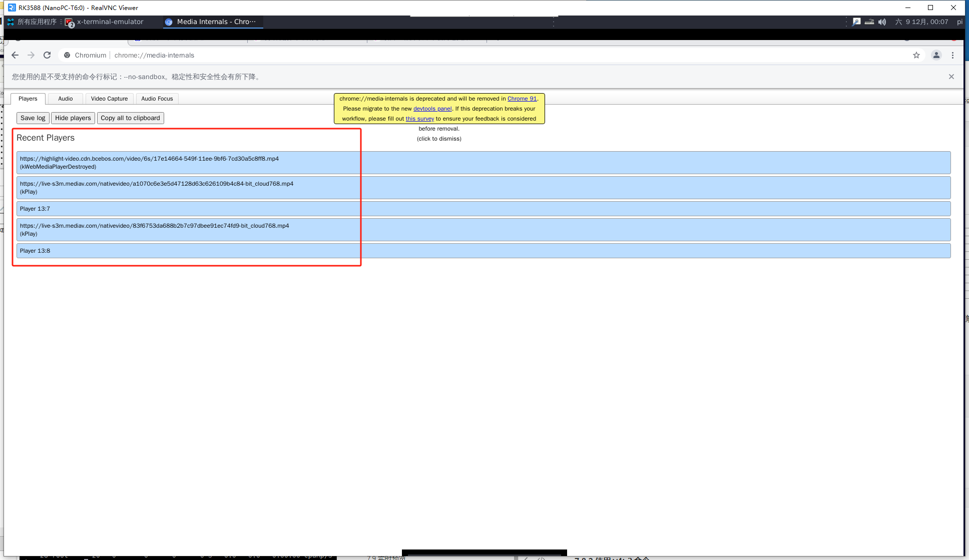Screen dimensions: 969x560
Task: Click the browser forward arrow
Action: 31,55
